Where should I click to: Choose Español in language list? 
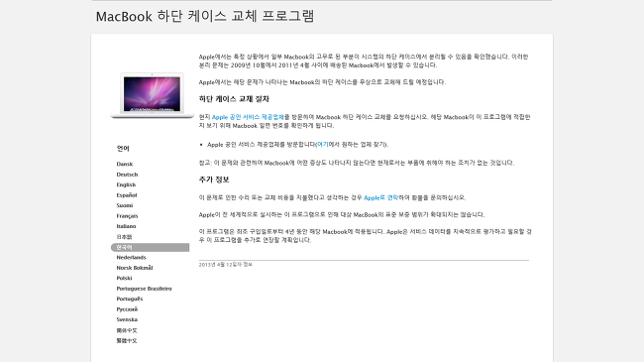127,195
